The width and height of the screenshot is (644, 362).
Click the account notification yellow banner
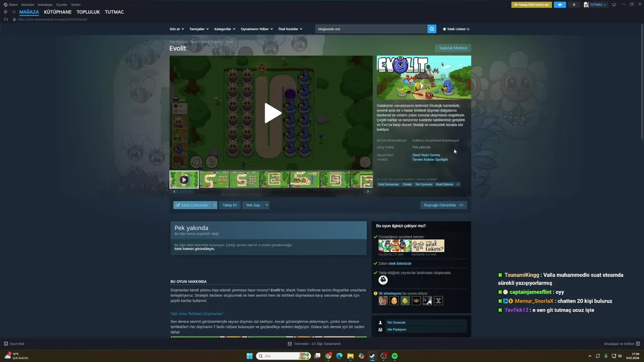point(531,5)
